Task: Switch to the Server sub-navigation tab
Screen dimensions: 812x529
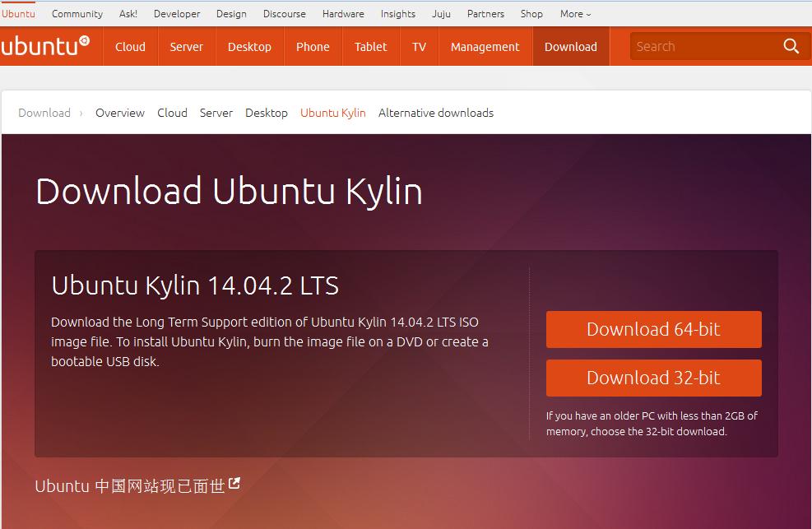Action: point(216,113)
